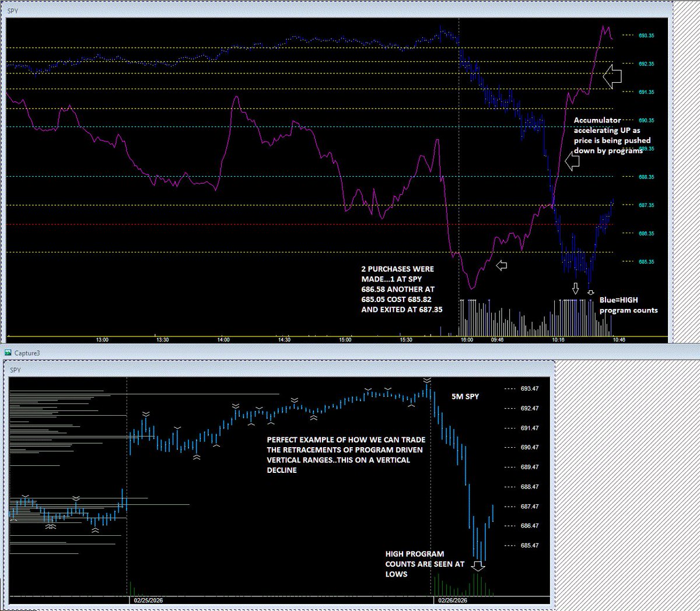The image size is (700, 611).
Task: Select the 690.35 price label
Action: pos(646,121)
